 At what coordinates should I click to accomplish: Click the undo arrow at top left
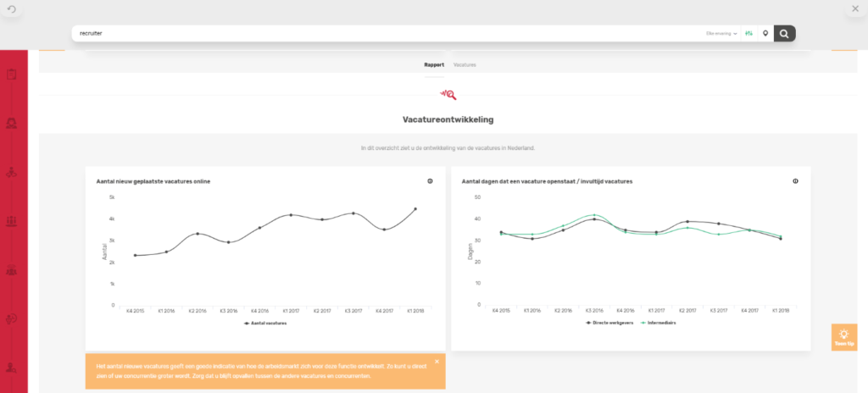click(x=12, y=8)
